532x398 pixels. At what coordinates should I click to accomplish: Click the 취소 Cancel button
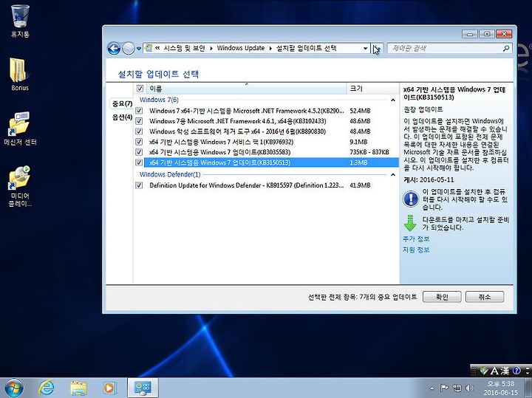pos(485,297)
